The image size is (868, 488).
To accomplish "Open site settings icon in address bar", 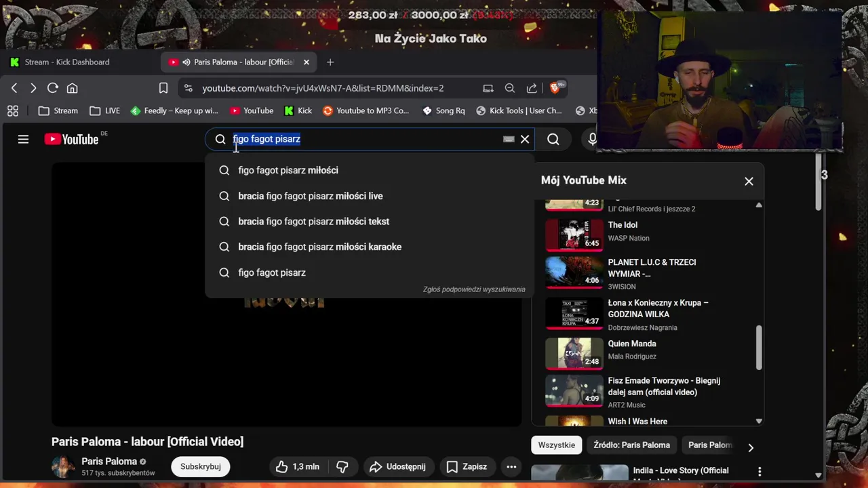I will [189, 88].
